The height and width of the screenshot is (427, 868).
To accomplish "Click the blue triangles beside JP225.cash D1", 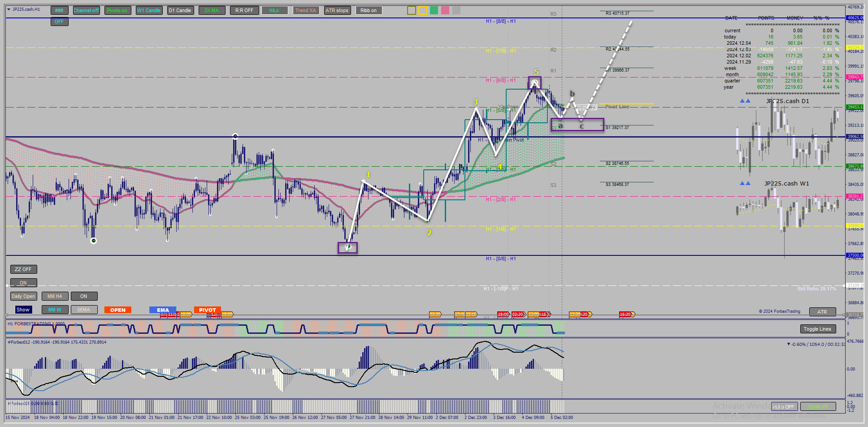I will 745,101.
